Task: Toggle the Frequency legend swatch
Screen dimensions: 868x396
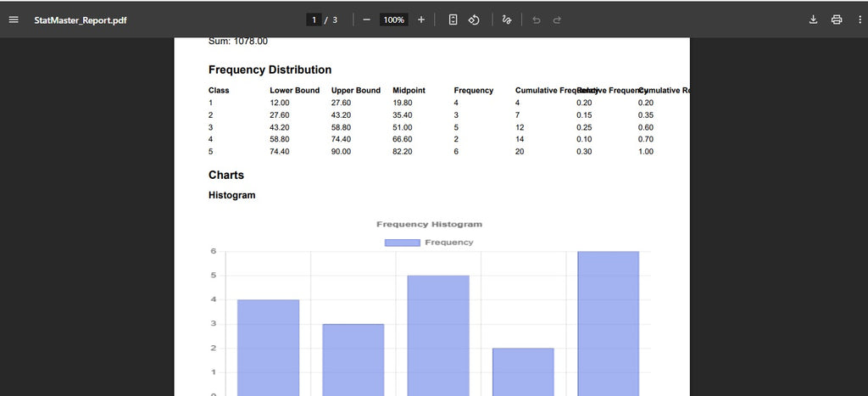Action: tap(403, 243)
